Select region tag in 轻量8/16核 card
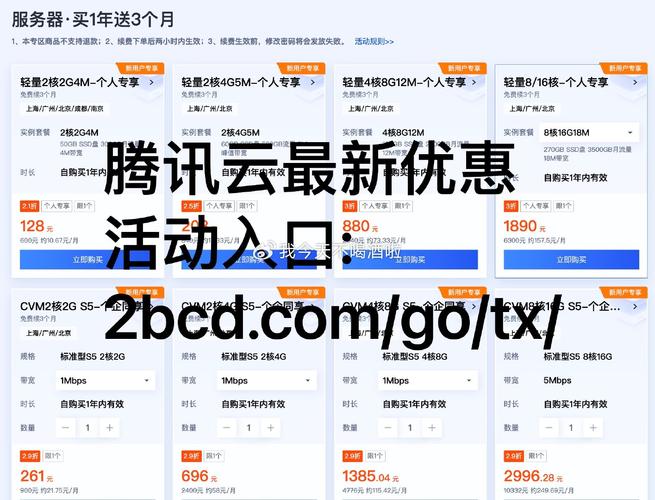 coord(532,109)
